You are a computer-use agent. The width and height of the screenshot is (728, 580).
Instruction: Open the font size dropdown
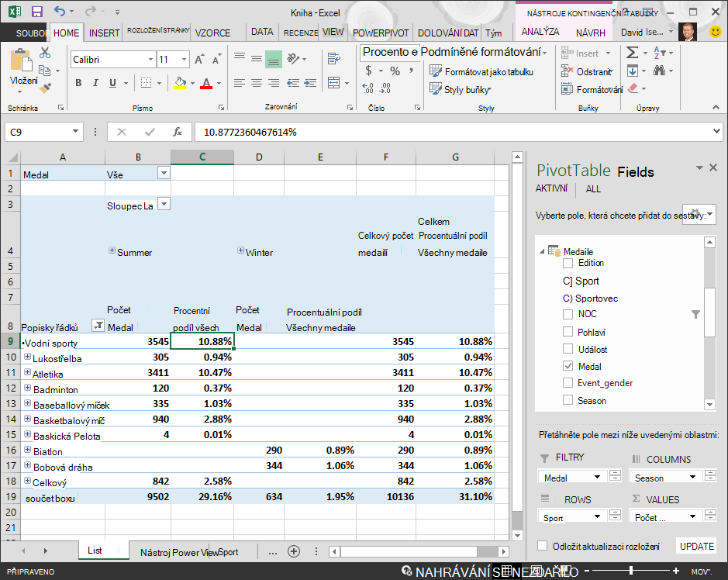coord(184,60)
